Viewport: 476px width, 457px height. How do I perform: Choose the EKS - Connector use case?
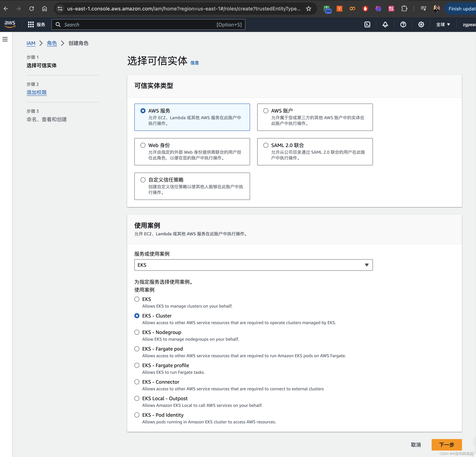(137, 382)
